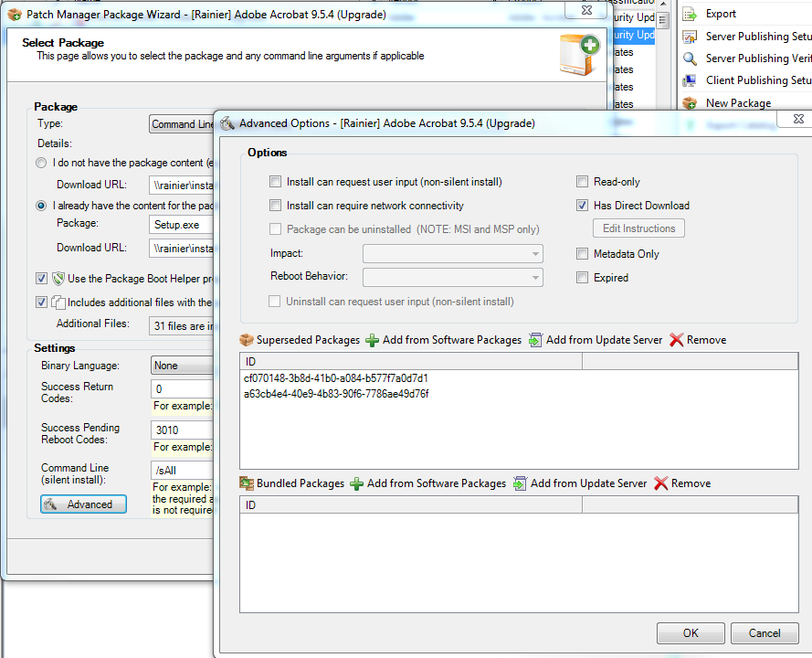Viewport: 812px width, 658px height.
Task: Remove selected bundled package
Action: tap(682, 483)
